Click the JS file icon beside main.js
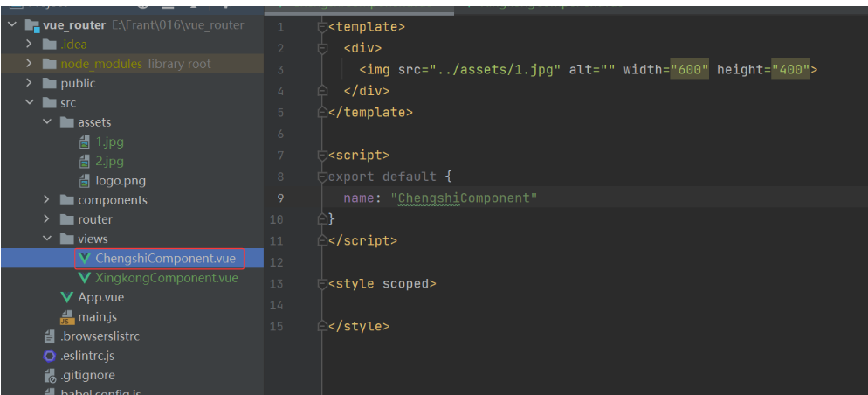This screenshot has width=868, height=395. point(67,317)
